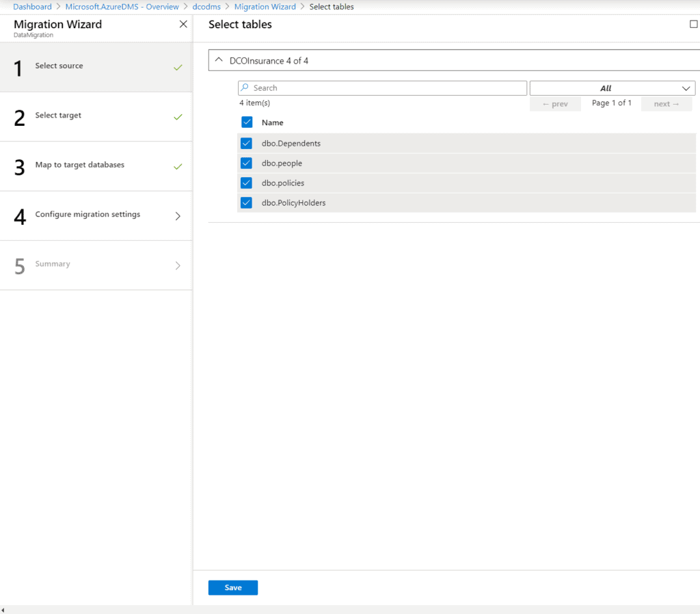The image size is (700, 614).
Task: Toggle the dbo.people checkbox
Action: click(247, 163)
